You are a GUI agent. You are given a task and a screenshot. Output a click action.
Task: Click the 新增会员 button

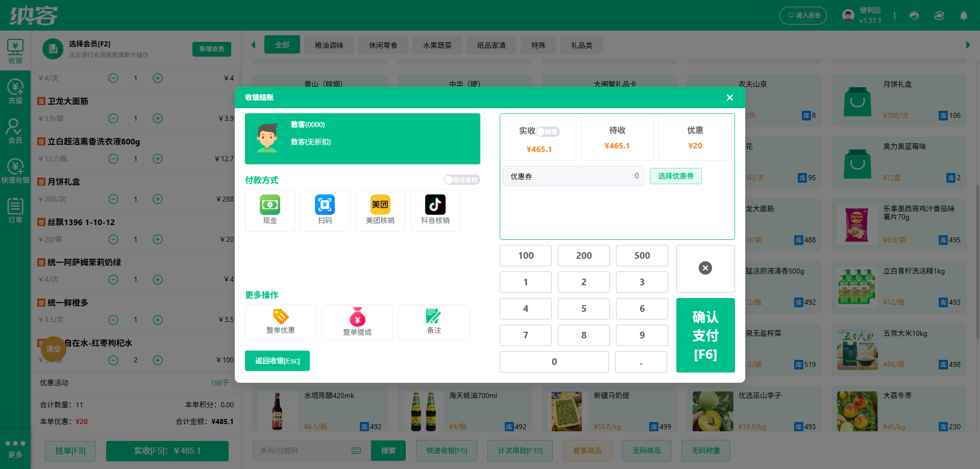[x=211, y=49]
